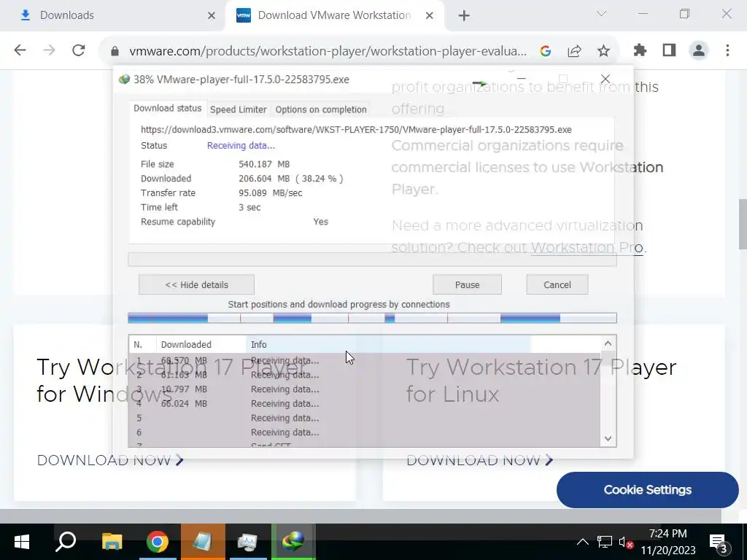The width and height of the screenshot is (747, 560).
Task: Bookmark this page with star icon
Action: tap(603, 50)
